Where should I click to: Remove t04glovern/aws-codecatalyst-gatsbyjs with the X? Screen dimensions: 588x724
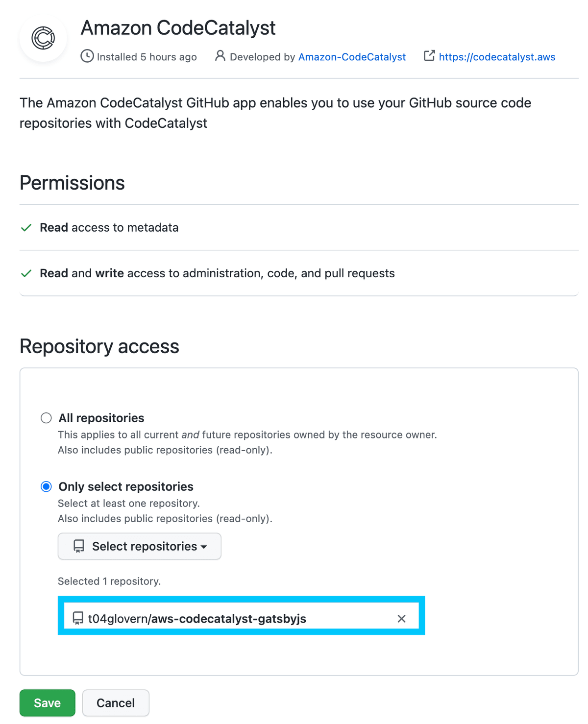click(x=402, y=618)
